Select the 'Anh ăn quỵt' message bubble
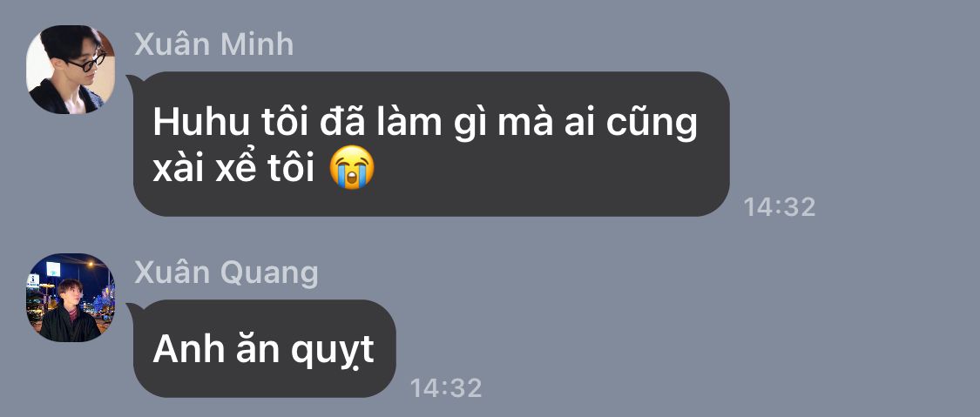This screenshot has width=980, height=417. [x=264, y=348]
